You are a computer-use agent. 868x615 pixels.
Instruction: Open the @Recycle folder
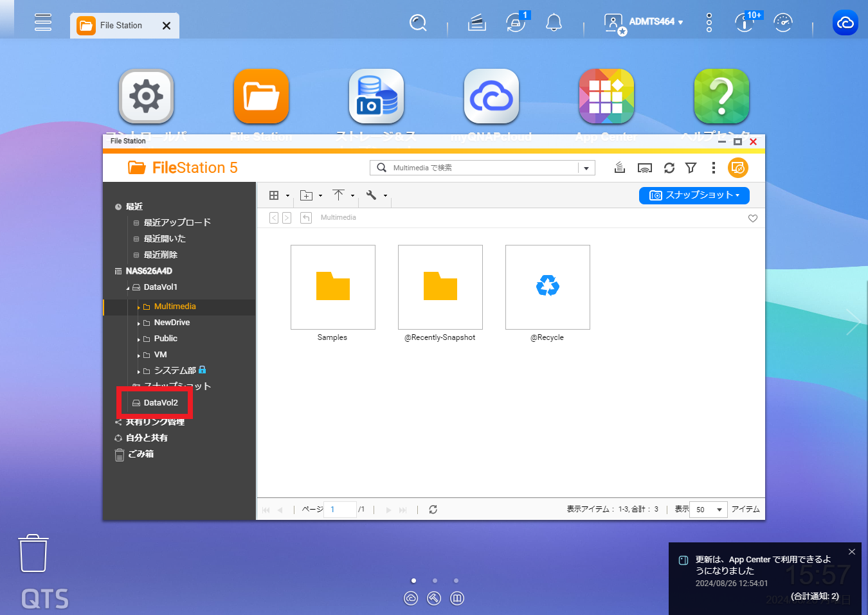pyautogui.click(x=548, y=287)
